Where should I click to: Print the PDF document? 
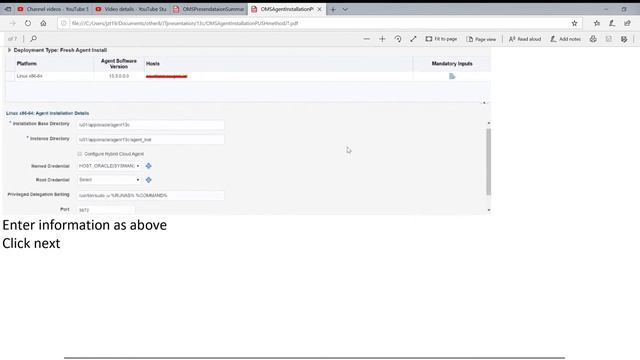pos(593,39)
